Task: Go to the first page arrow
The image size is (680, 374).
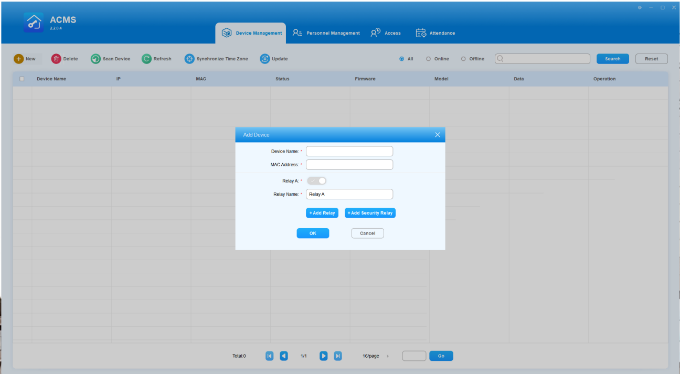Action: pyautogui.click(x=269, y=356)
